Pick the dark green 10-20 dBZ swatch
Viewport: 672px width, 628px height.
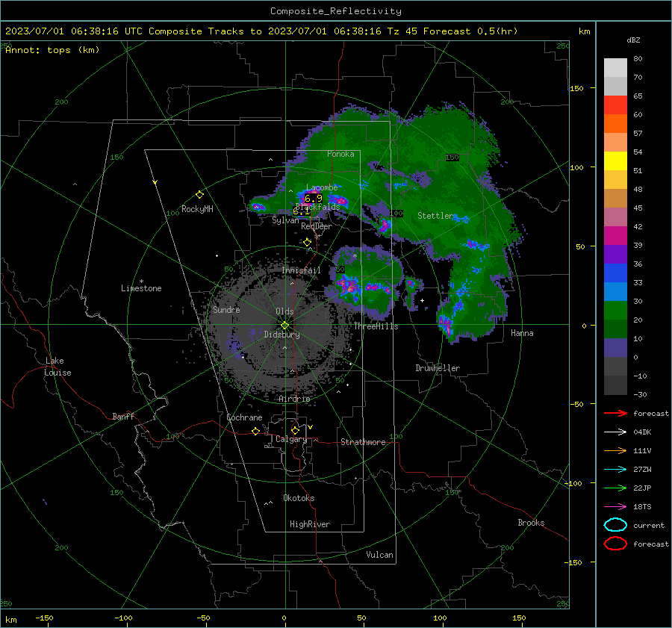click(615, 329)
